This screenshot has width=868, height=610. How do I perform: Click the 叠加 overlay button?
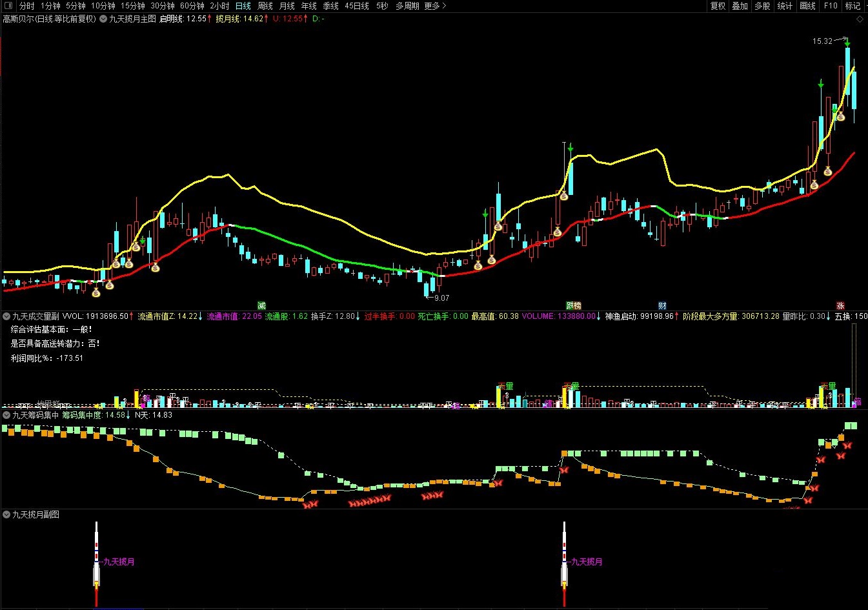coord(740,6)
